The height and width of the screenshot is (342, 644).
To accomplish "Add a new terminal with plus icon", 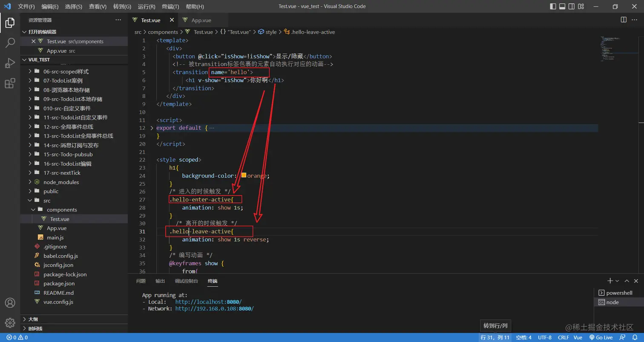I will point(610,281).
